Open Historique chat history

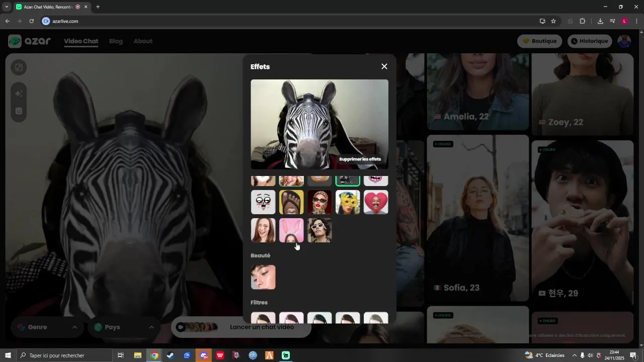(589, 41)
